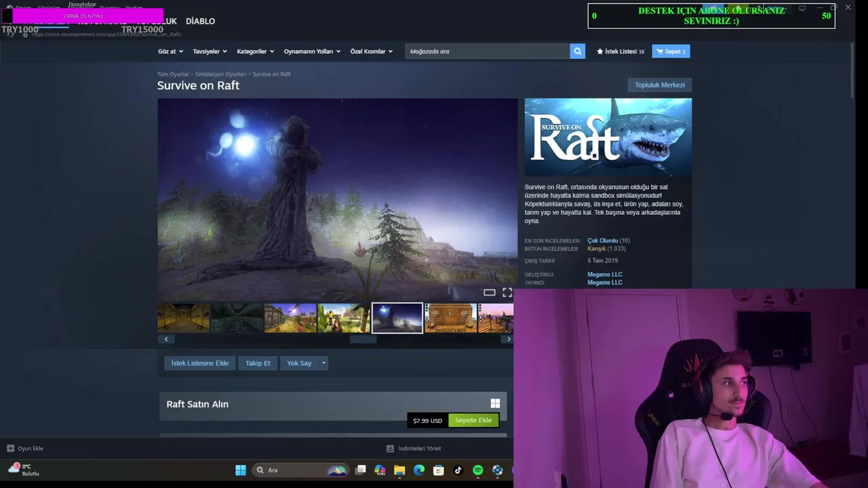
Task: Select the fourth bright green character thumbnail
Action: [344, 318]
